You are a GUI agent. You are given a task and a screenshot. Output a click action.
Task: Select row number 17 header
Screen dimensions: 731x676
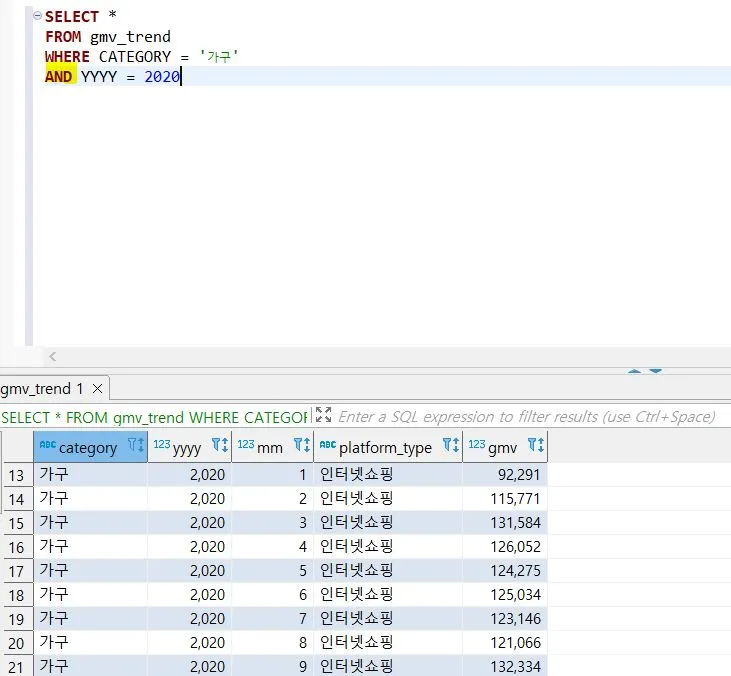pos(17,571)
